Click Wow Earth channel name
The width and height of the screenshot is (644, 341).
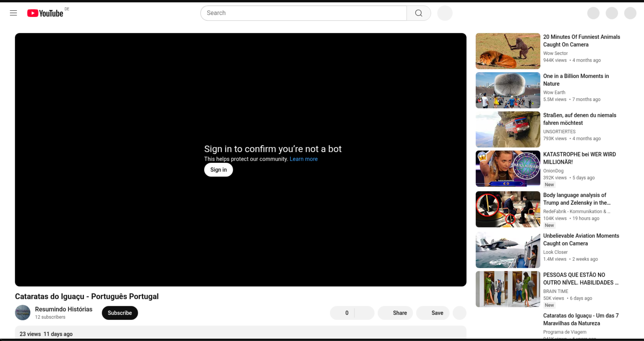554,92
